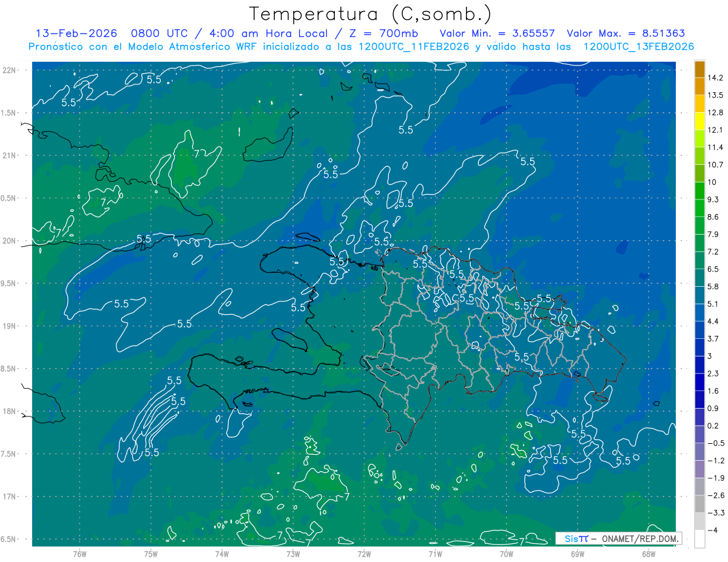The height and width of the screenshot is (562, 728).
Task: Click the "7.2" color scale value
Action: (714, 252)
